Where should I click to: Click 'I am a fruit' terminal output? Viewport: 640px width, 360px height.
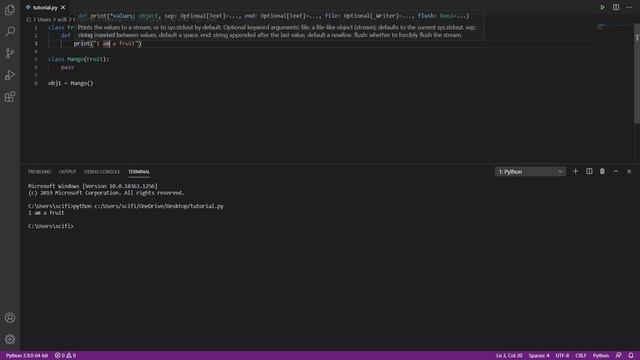tap(46, 213)
